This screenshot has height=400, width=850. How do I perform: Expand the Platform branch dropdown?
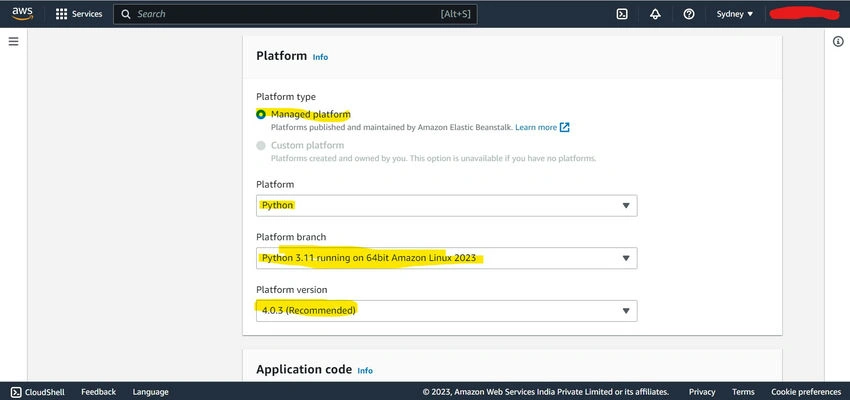click(x=447, y=258)
